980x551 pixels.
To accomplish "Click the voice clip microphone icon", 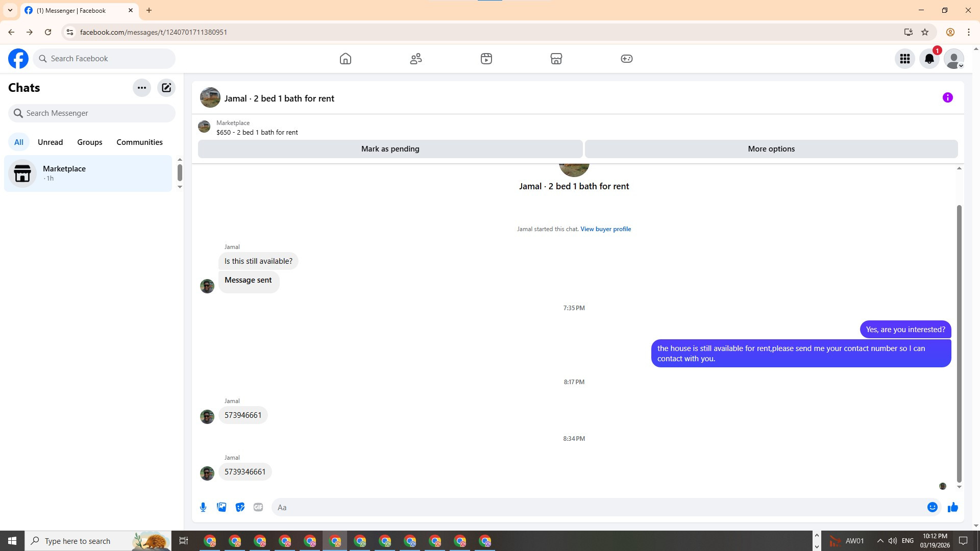I will click(x=203, y=507).
